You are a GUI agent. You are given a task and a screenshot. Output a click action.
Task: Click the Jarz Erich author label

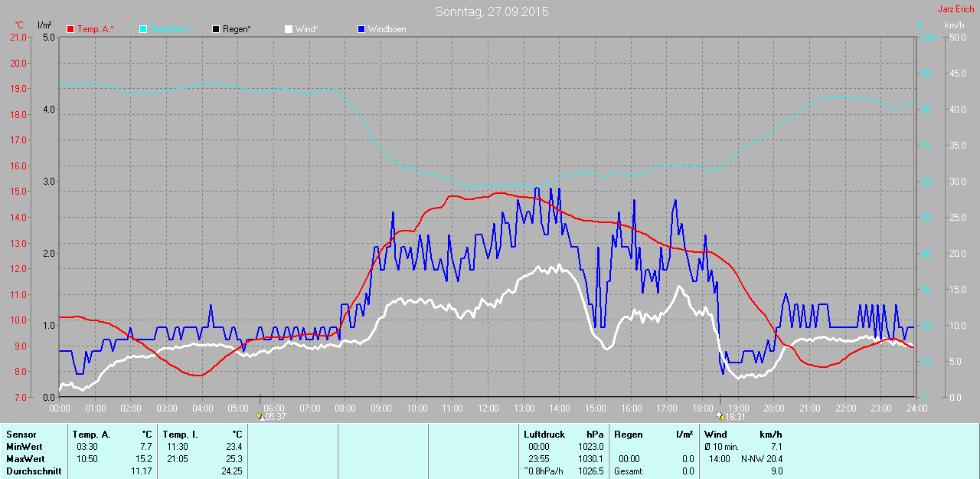(x=956, y=9)
